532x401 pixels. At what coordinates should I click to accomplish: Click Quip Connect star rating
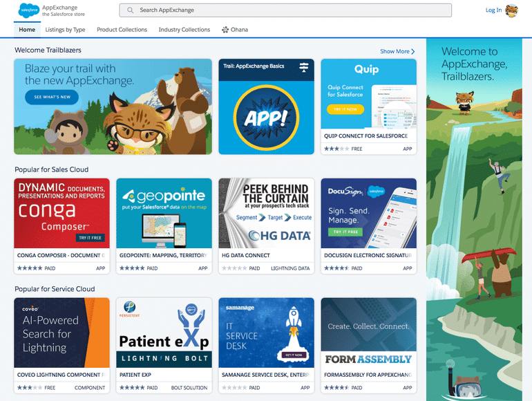coord(336,149)
